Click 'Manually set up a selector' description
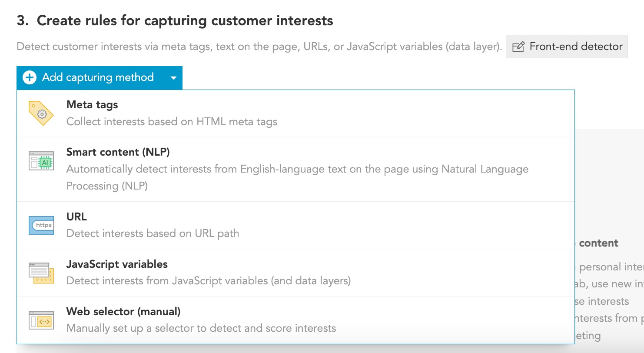The image size is (644, 353). click(201, 328)
